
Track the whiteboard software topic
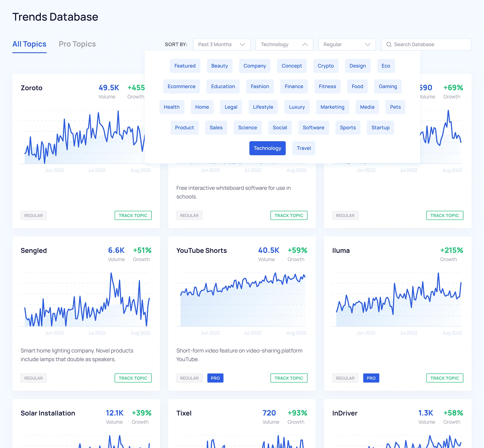point(289,215)
